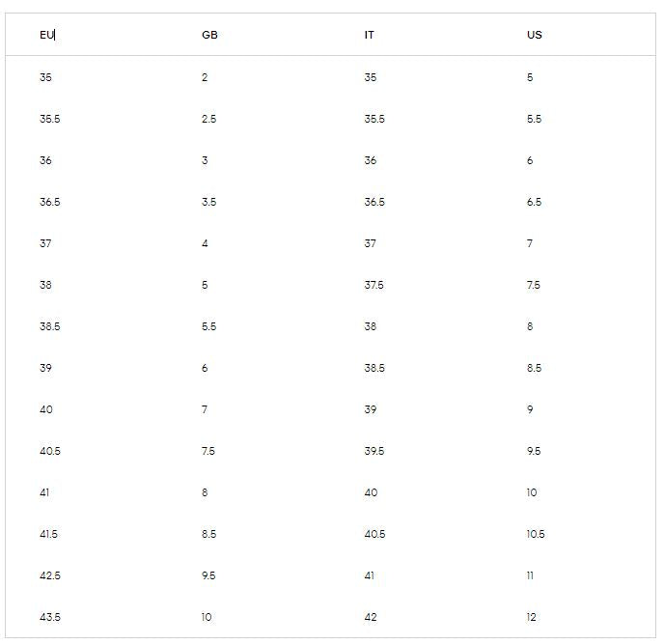The image size is (664, 644).
Task: Click 7 in the GB column
Action: 205,409
